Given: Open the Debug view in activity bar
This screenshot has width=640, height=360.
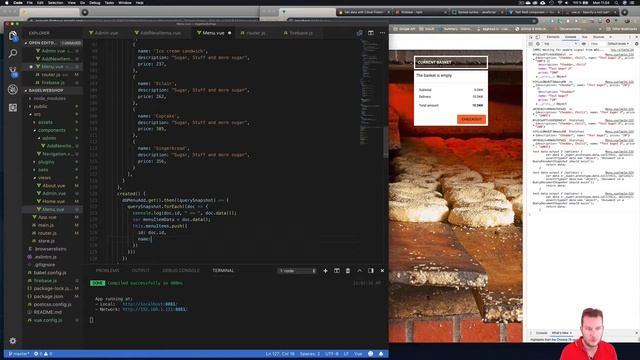Looking at the screenshot, I should 13,89.
